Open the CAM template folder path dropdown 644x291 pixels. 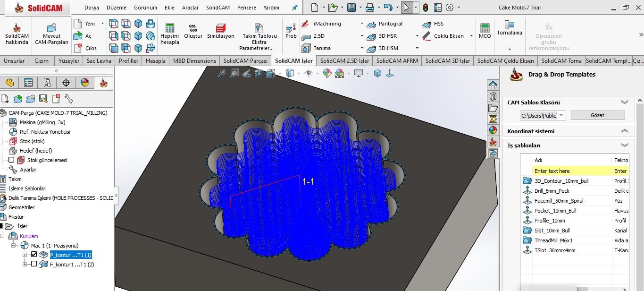561,115
